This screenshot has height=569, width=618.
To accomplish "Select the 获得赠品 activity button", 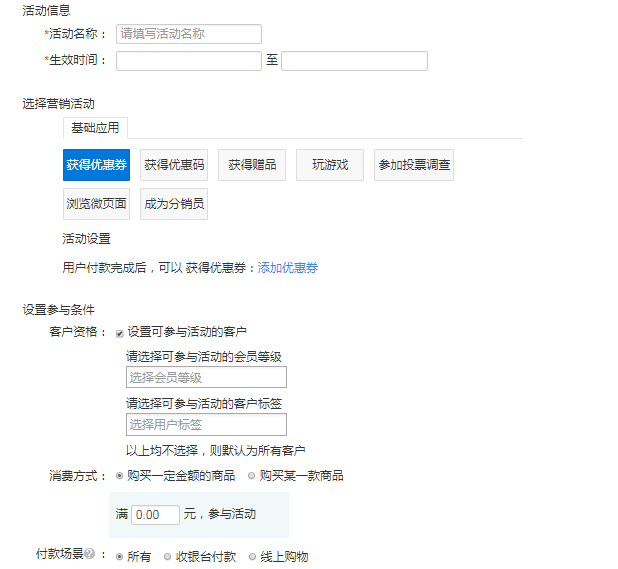I will (x=252, y=165).
